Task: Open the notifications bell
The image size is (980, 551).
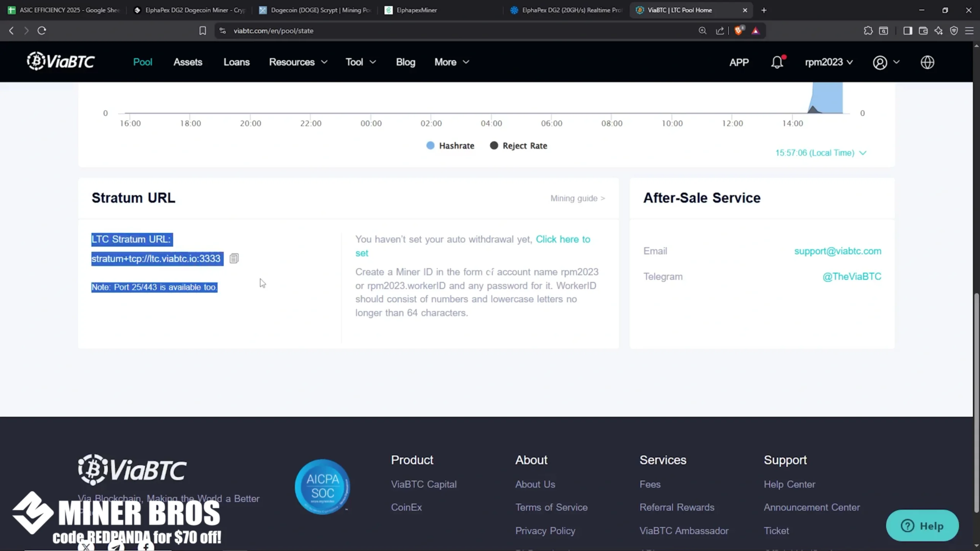Action: [x=777, y=62]
